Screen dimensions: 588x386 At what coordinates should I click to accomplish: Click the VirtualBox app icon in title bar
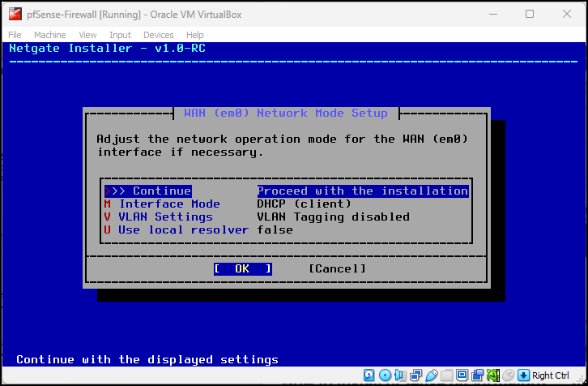tap(15, 15)
